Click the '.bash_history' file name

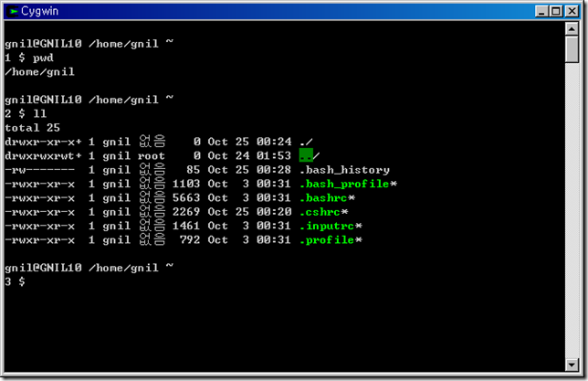(344, 170)
